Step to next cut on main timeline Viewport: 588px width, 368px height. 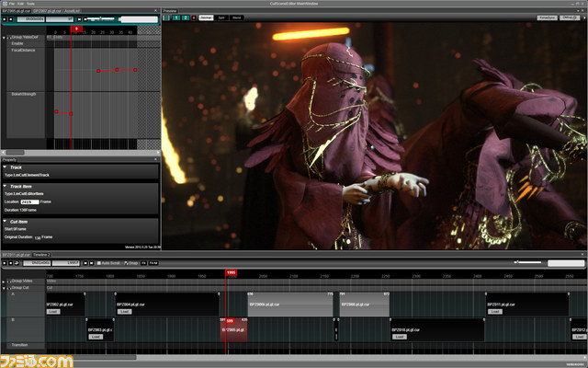tap(91, 263)
